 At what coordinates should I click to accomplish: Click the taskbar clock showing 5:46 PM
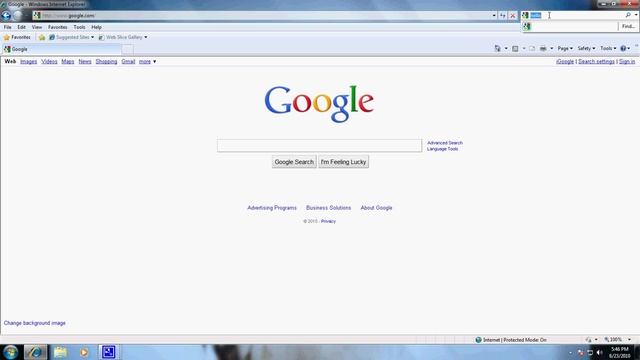click(x=619, y=353)
